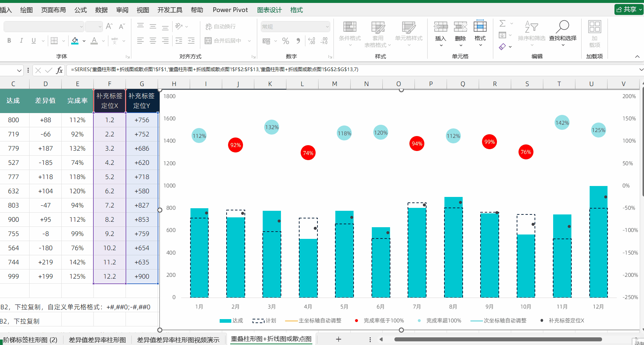The width and height of the screenshot is (644, 345).
Task: Toggle italic formatting
Action: coord(21,41)
